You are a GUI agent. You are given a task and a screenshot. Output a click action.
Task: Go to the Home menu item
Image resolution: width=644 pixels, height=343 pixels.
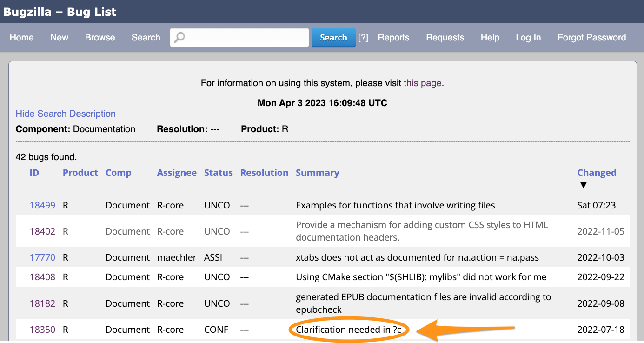point(22,38)
